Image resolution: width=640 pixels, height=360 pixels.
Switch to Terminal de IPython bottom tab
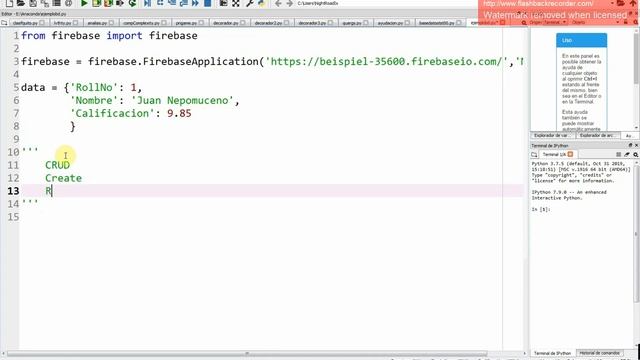click(x=552, y=353)
